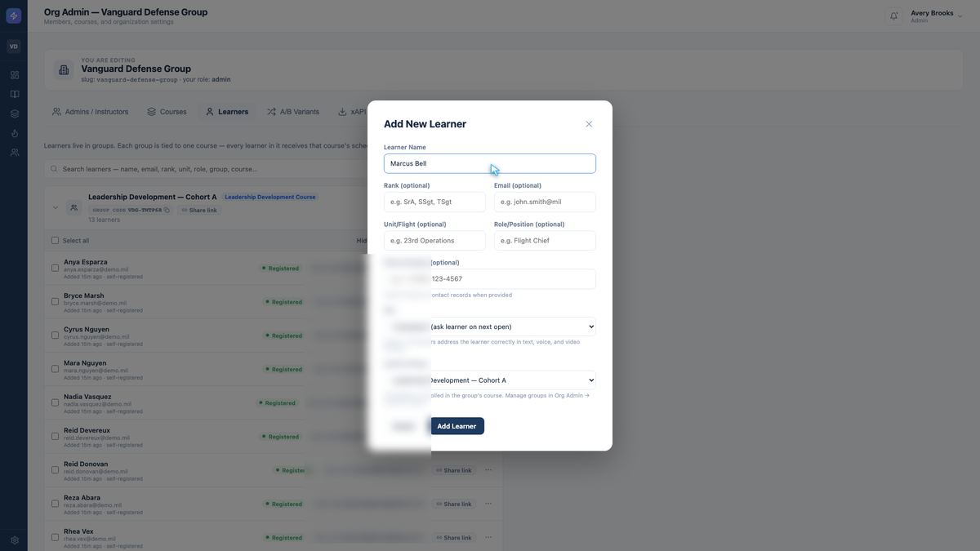980x551 pixels.
Task: Open the settings gear at sidebar bottom
Action: (x=14, y=540)
